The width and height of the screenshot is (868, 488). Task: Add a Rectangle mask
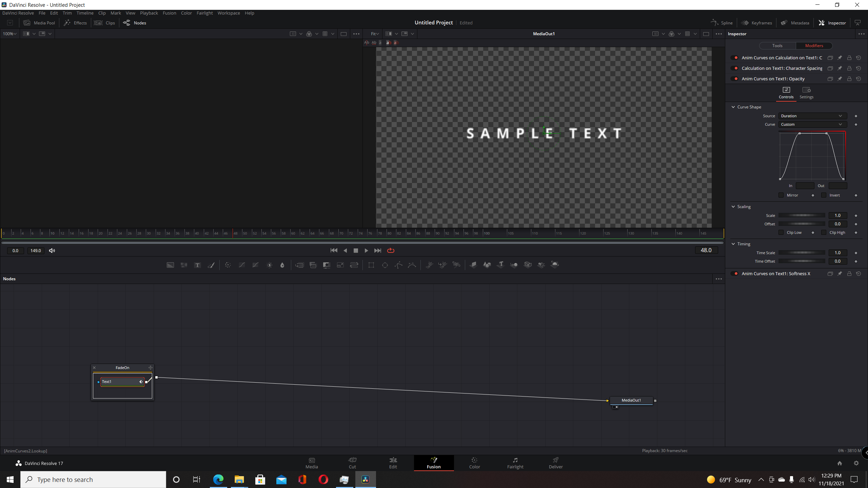click(371, 265)
